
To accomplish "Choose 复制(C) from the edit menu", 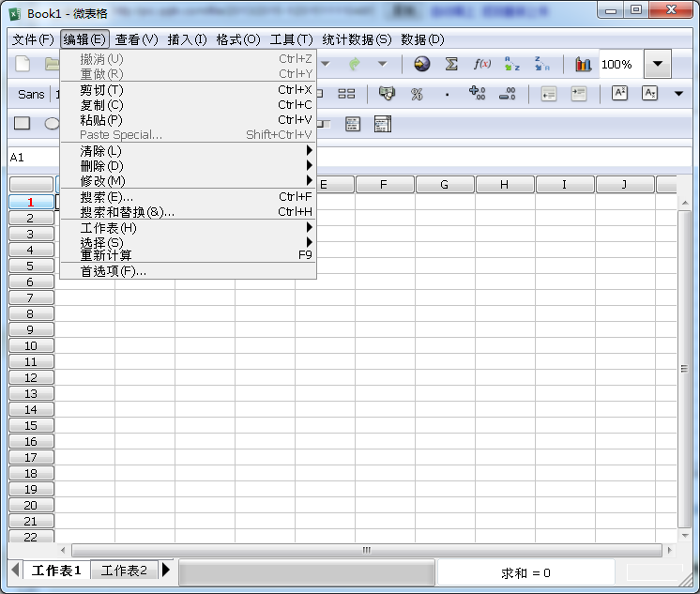I will [101, 105].
